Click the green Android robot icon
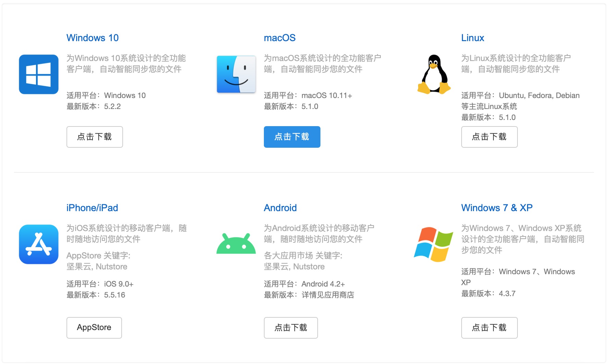 coord(236,243)
